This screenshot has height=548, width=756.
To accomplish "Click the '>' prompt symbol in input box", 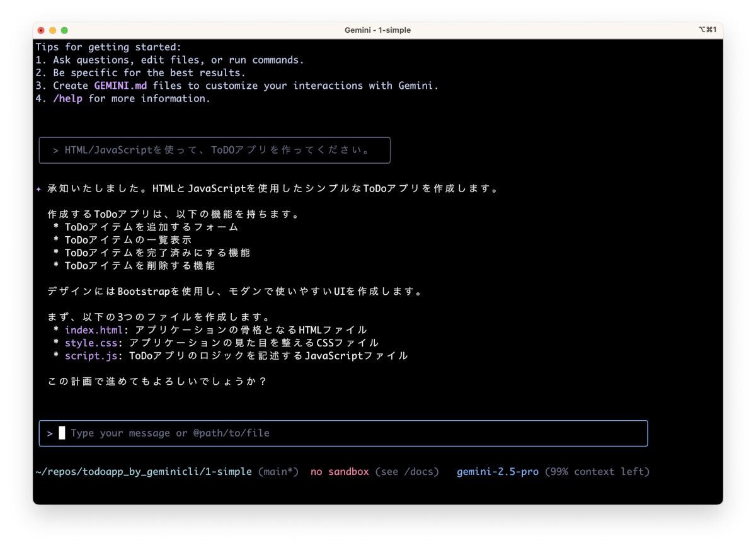I will pyautogui.click(x=50, y=433).
